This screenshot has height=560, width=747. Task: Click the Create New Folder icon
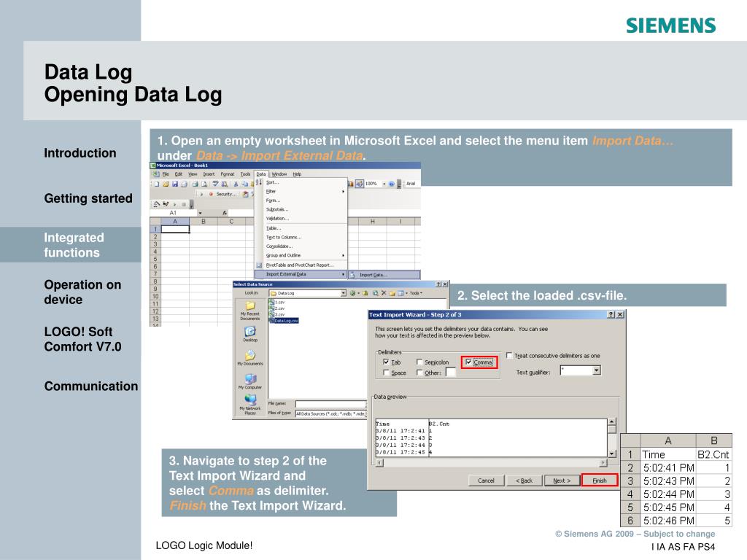click(x=392, y=293)
